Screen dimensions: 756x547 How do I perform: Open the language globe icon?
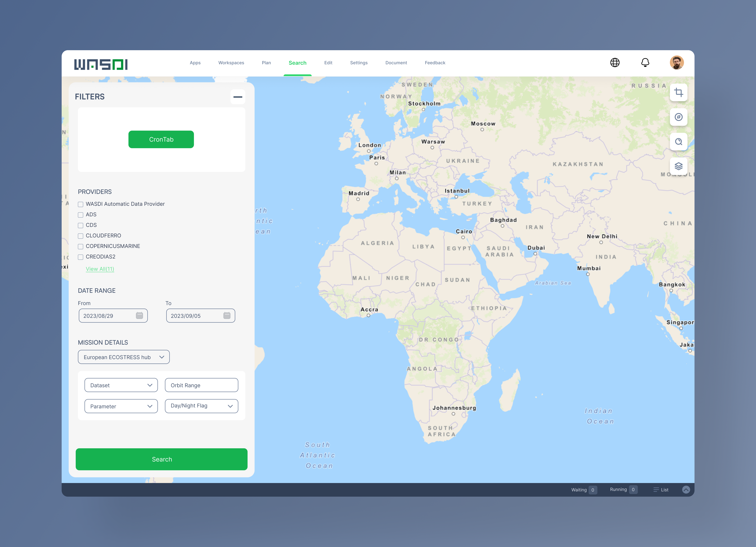tap(615, 63)
